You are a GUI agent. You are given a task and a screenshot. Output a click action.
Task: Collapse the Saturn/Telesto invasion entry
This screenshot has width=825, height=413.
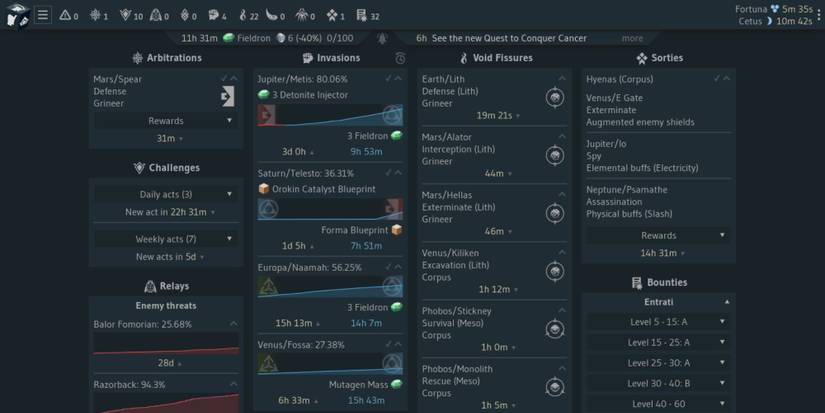tap(398, 173)
